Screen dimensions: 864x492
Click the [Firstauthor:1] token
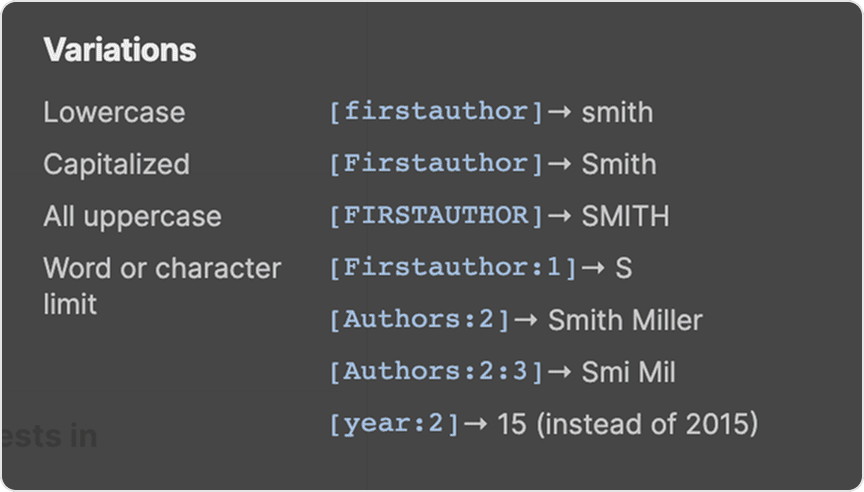click(x=453, y=268)
